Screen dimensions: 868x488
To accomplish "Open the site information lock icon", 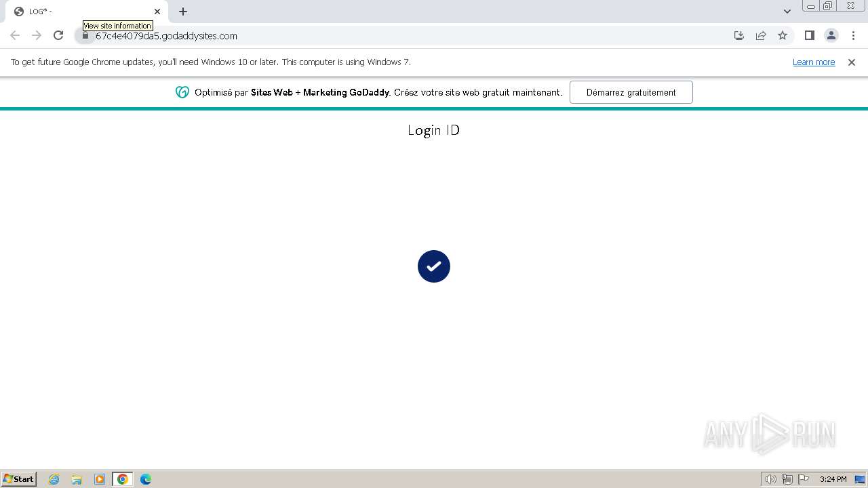I will point(85,35).
